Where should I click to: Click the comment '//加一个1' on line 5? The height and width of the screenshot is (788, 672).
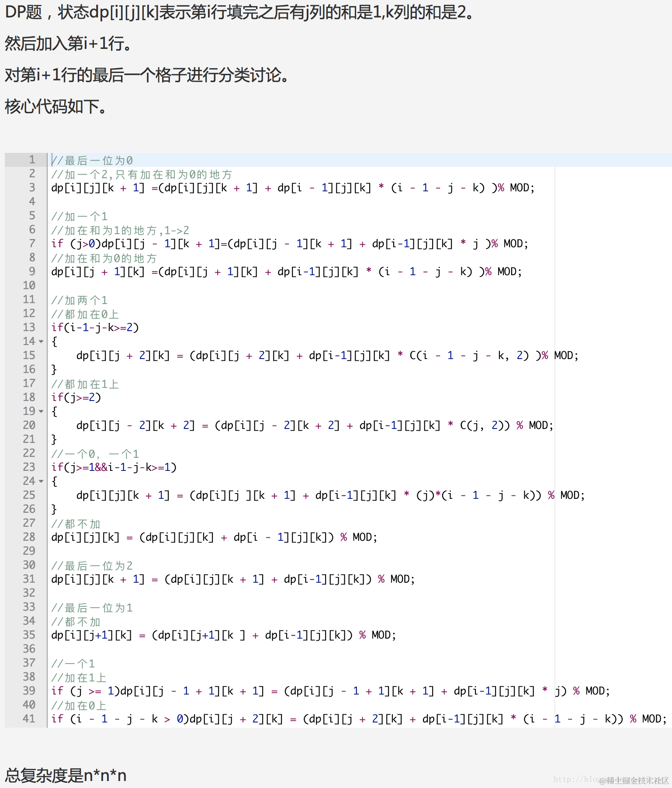[80, 216]
